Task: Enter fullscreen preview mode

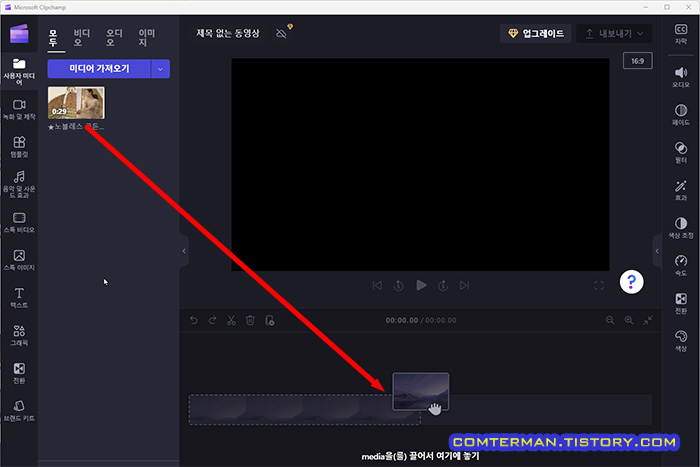Action: coord(599,285)
